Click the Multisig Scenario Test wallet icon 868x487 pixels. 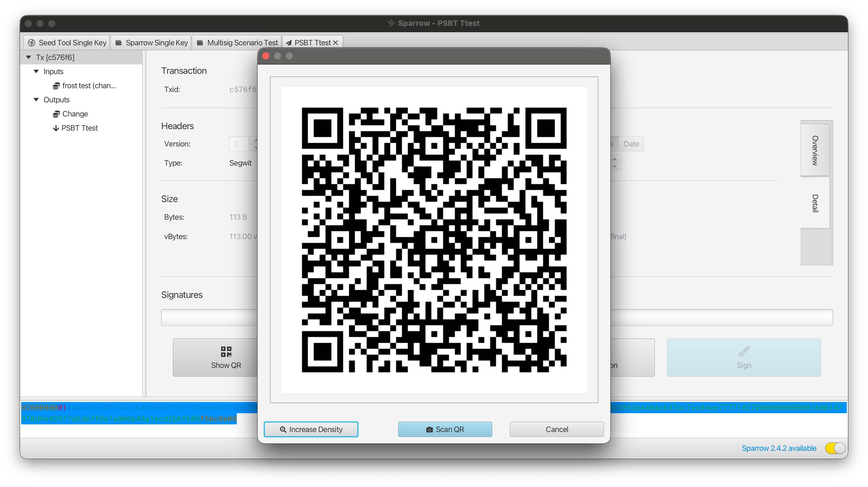coord(200,43)
